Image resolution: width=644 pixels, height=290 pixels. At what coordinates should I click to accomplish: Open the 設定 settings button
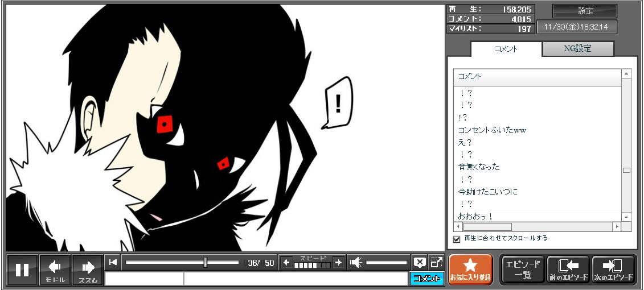point(585,11)
